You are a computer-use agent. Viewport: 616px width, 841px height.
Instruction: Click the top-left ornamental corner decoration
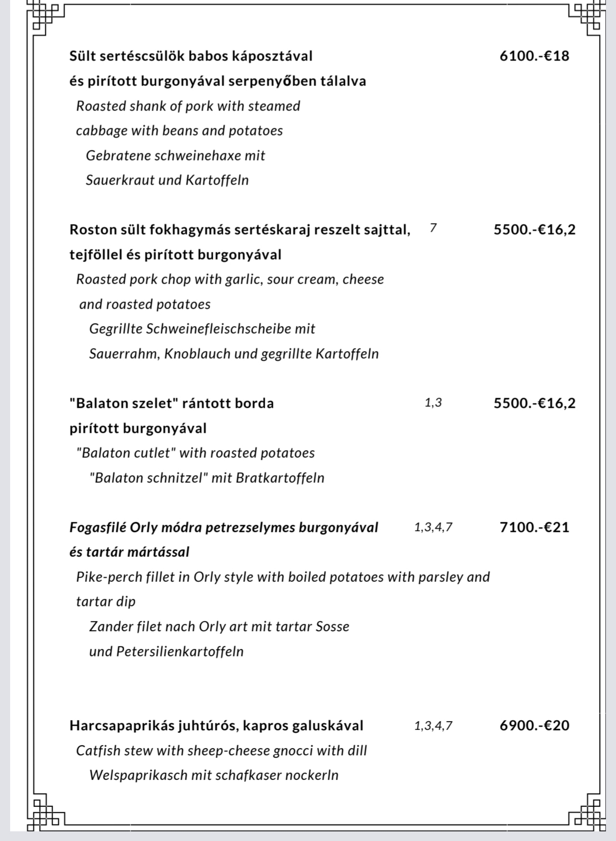coord(45,18)
